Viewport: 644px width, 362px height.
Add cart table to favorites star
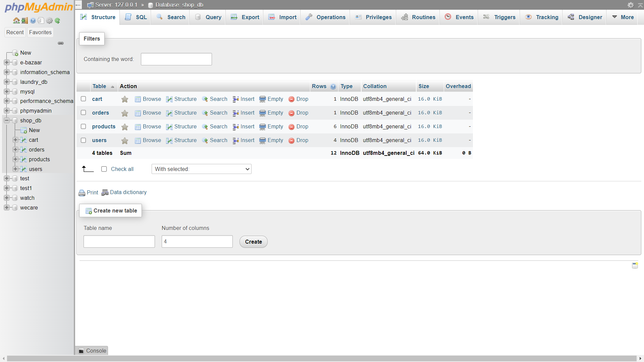(x=125, y=99)
